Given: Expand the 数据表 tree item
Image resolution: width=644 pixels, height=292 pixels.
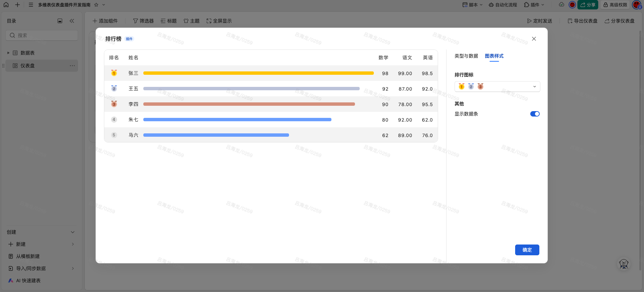Looking at the screenshot, I should [x=8, y=53].
